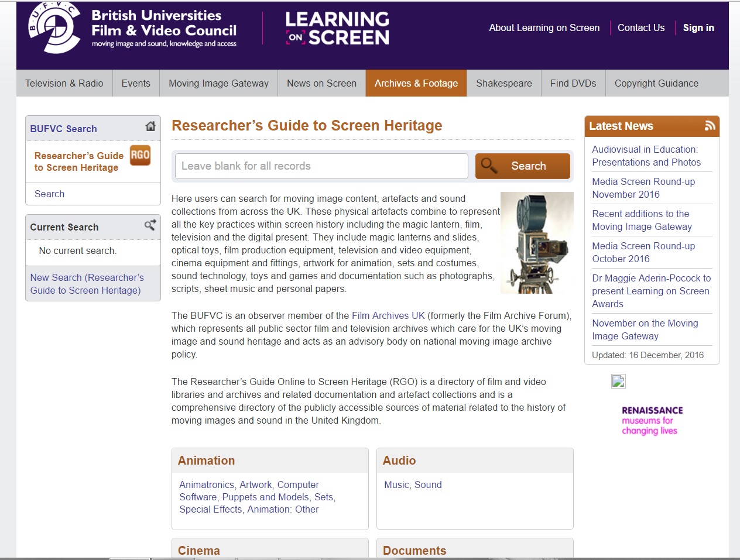
Task: Focus the Leave blank for all records field
Action: coord(321,166)
